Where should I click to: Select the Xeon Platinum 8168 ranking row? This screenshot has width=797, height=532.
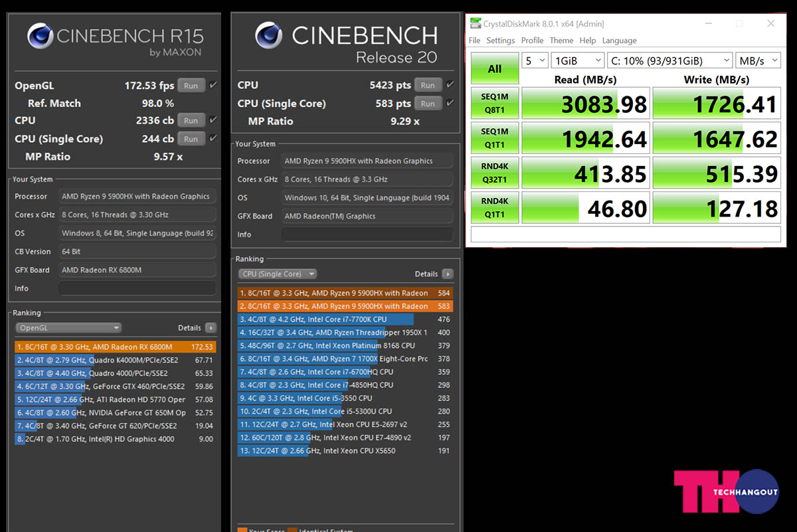345,345
